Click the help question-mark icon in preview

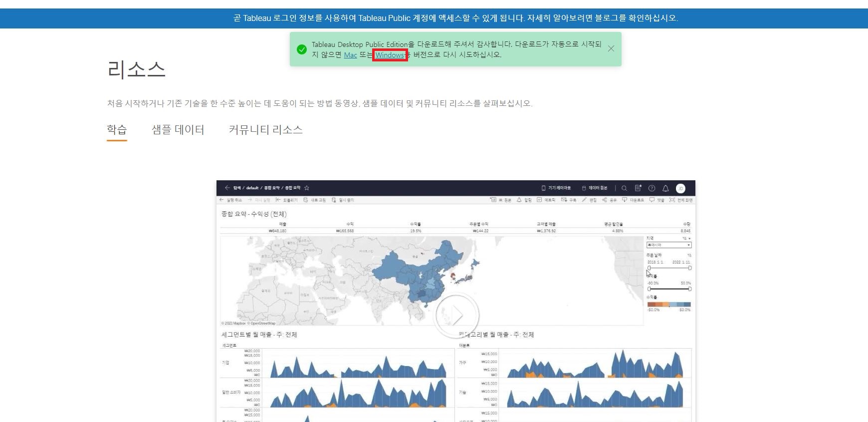pos(651,188)
